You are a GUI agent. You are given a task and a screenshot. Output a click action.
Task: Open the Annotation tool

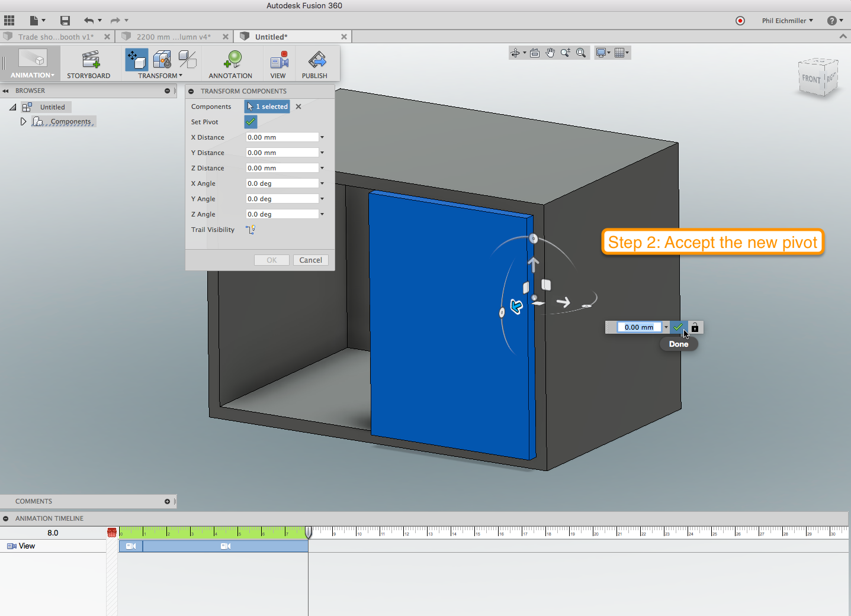click(230, 64)
